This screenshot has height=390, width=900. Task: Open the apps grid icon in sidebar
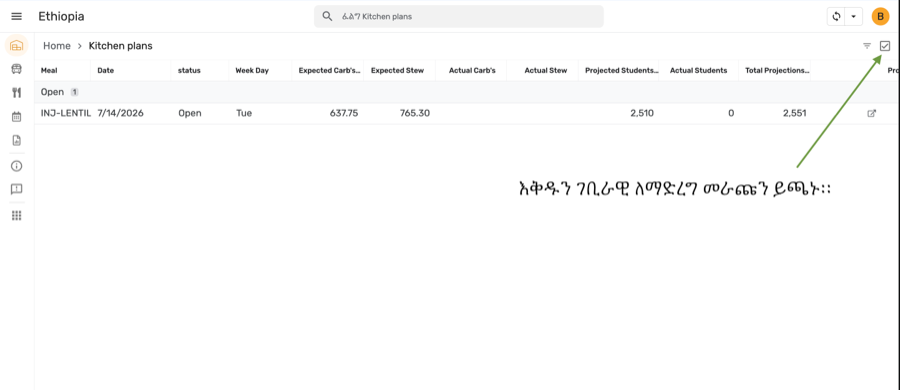click(17, 216)
